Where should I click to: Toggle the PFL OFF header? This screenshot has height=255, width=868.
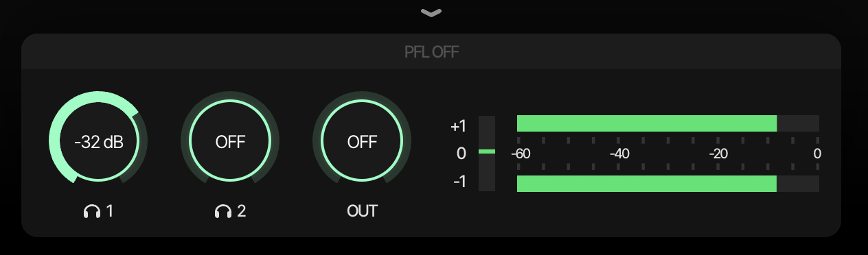tap(431, 52)
